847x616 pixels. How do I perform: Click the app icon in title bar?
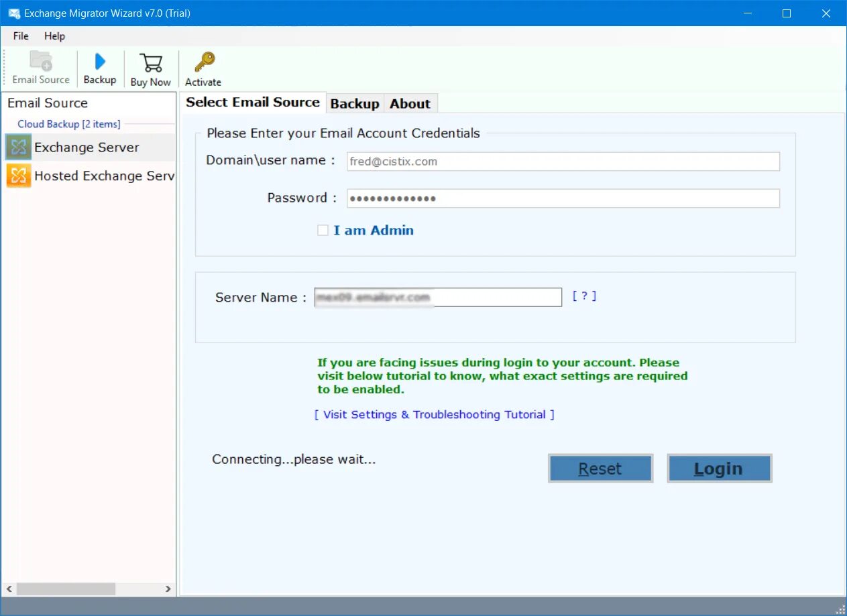[x=13, y=13]
